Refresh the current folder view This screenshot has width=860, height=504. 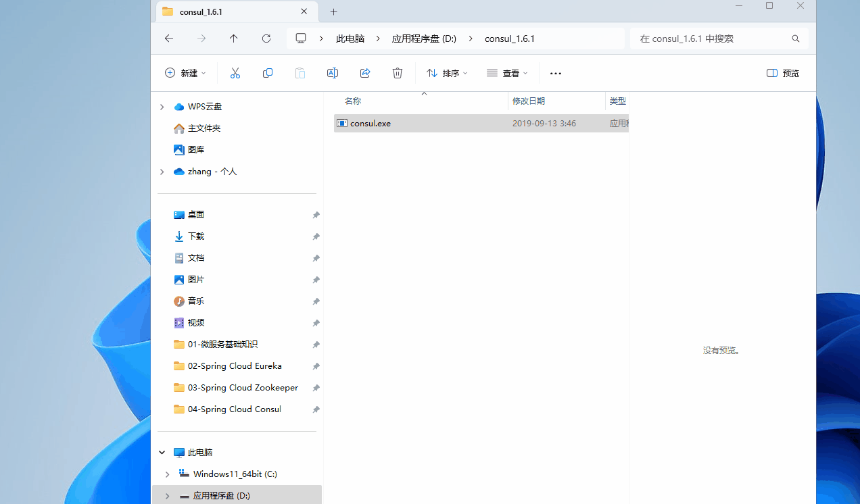pos(266,39)
